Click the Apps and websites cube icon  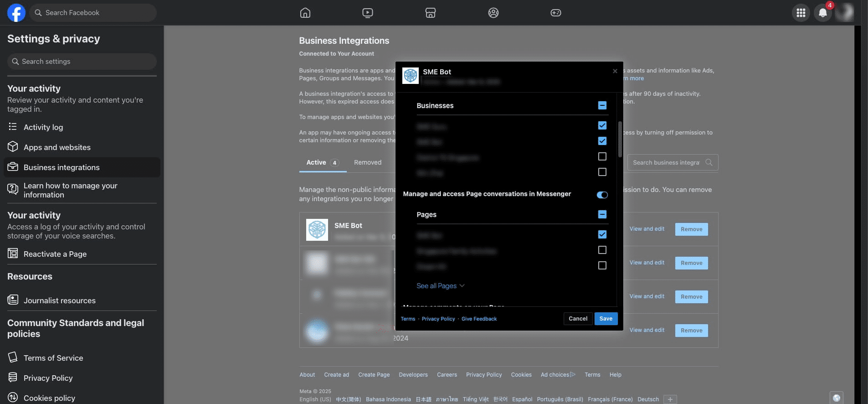13,147
